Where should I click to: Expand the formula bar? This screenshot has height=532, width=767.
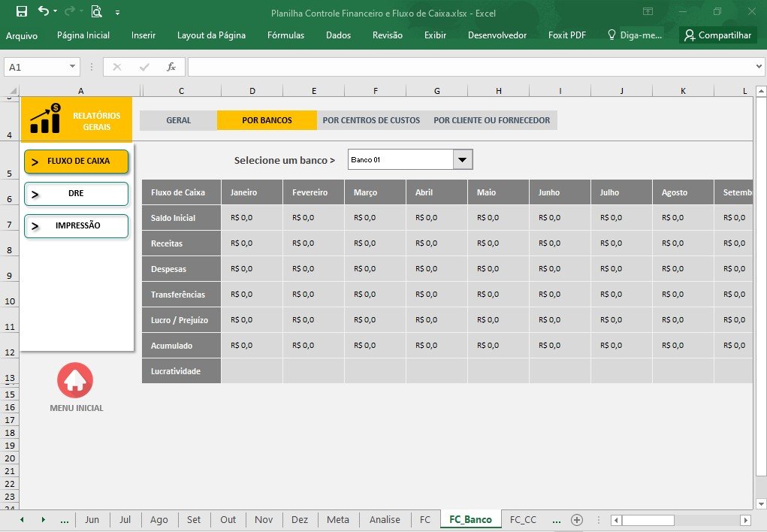coord(759,67)
